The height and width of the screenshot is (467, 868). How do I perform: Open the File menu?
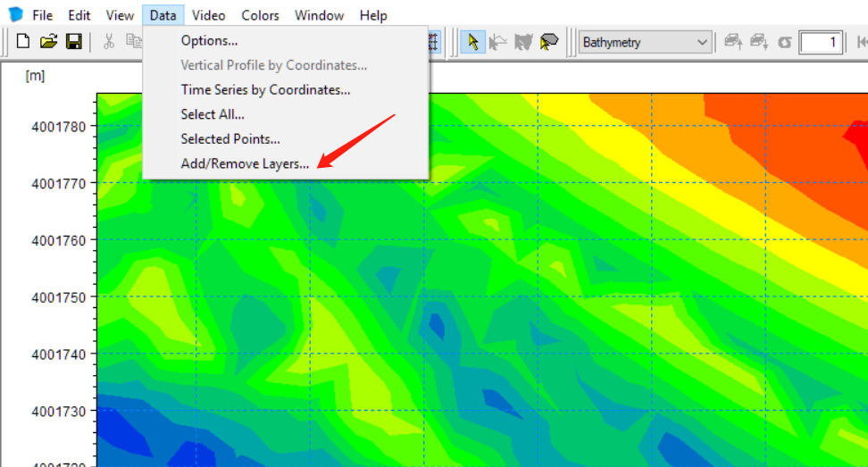click(x=43, y=15)
